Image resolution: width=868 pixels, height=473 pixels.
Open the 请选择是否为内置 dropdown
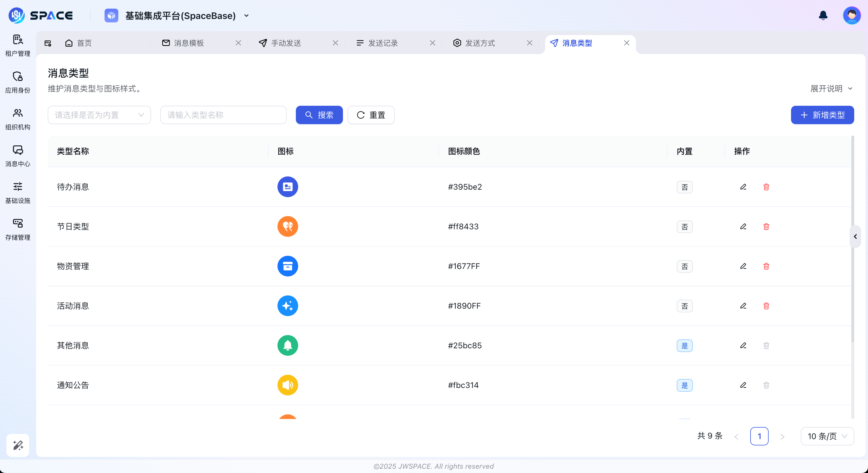(x=99, y=115)
